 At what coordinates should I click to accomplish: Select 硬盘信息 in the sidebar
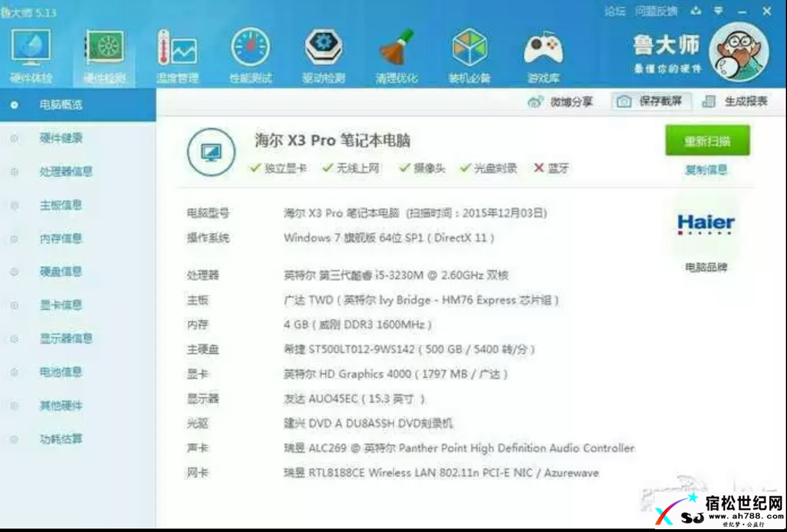click(x=61, y=272)
